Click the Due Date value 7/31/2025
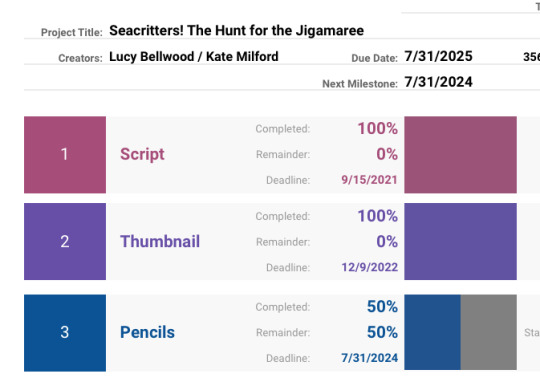This screenshot has width=540, height=382. (438, 56)
